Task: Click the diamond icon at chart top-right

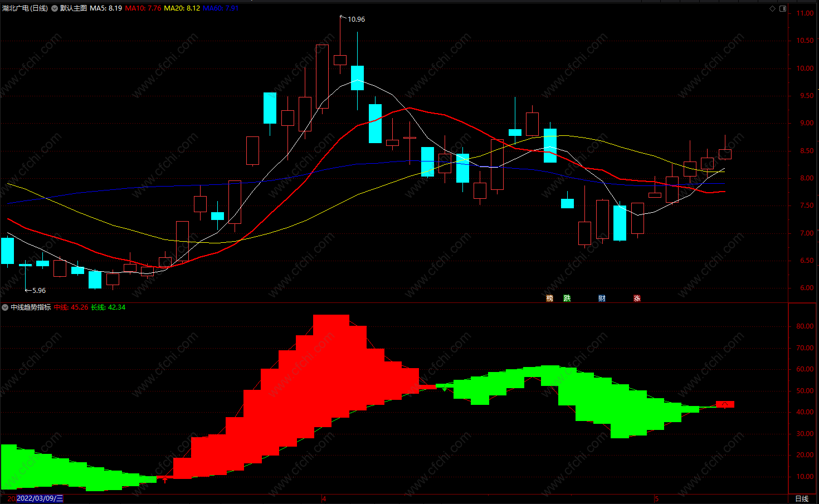Action: point(772,8)
